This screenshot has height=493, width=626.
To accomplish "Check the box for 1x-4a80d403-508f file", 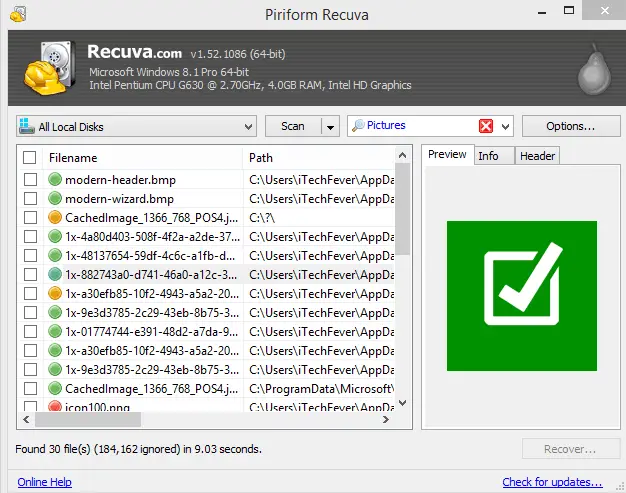I will coord(30,236).
